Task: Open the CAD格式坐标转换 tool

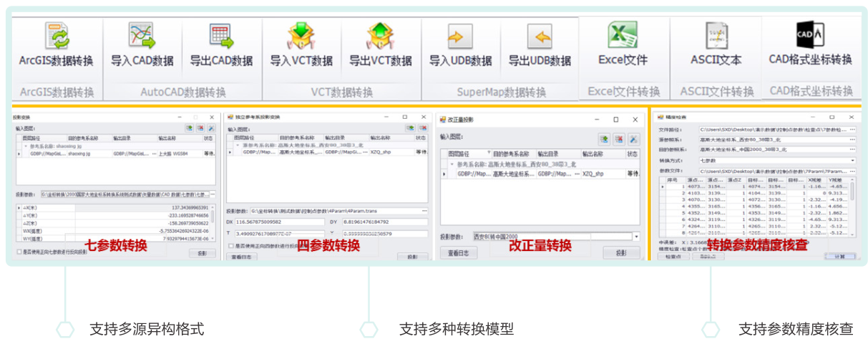Action: pos(811,44)
